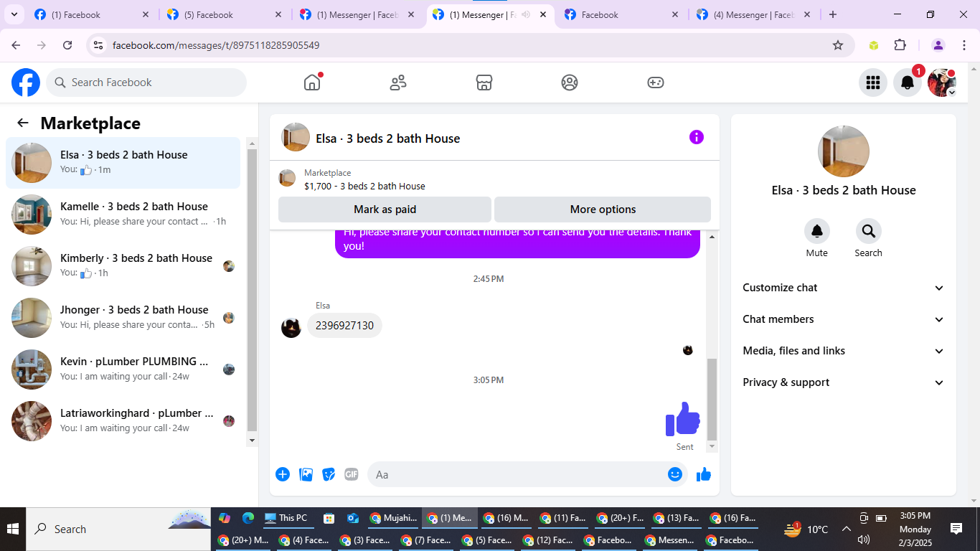Open the Gaming controller icon
This screenshot has width=980, height=551.
pos(656,83)
